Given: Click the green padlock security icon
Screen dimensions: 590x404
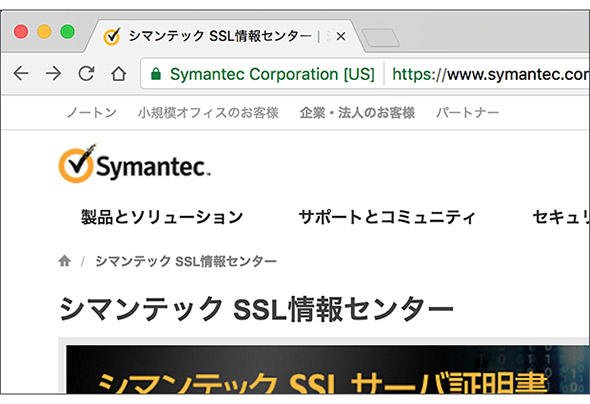Looking at the screenshot, I should pyautogui.click(x=156, y=74).
